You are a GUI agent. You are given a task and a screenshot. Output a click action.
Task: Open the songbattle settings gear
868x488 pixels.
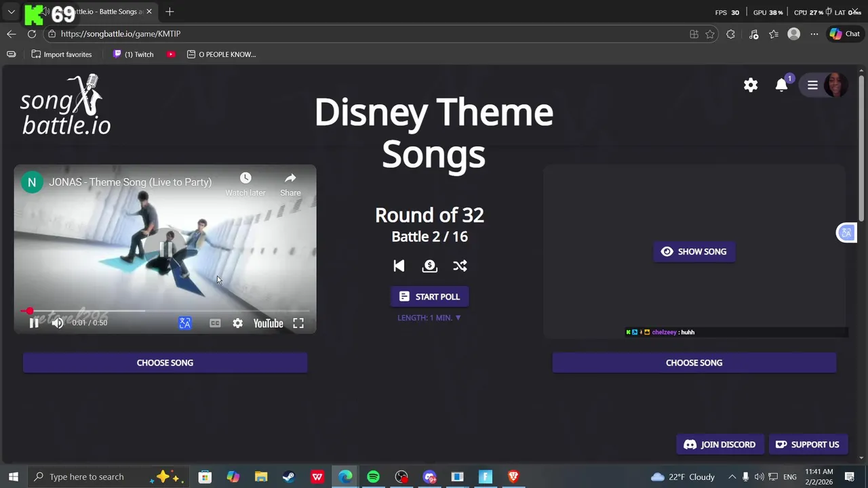click(x=751, y=85)
